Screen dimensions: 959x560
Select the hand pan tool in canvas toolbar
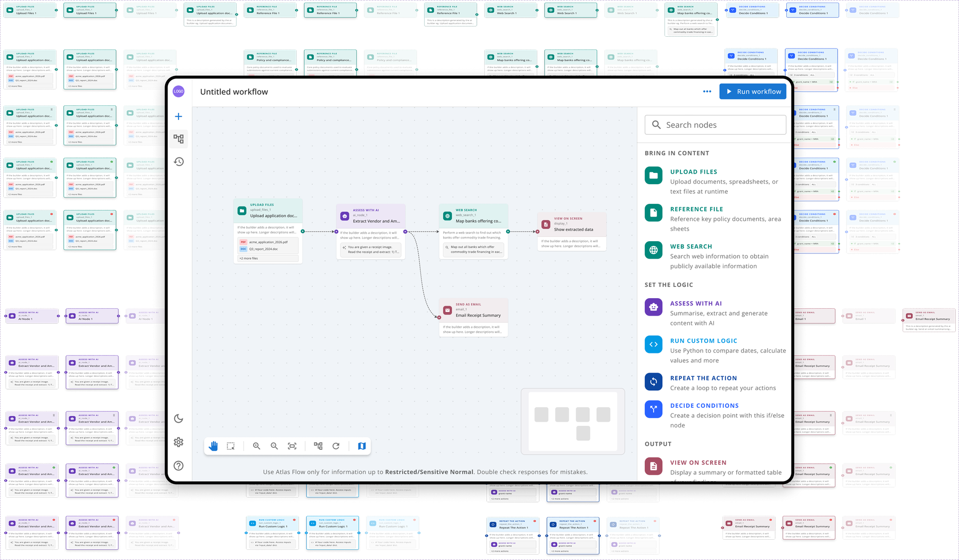(x=213, y=446)
